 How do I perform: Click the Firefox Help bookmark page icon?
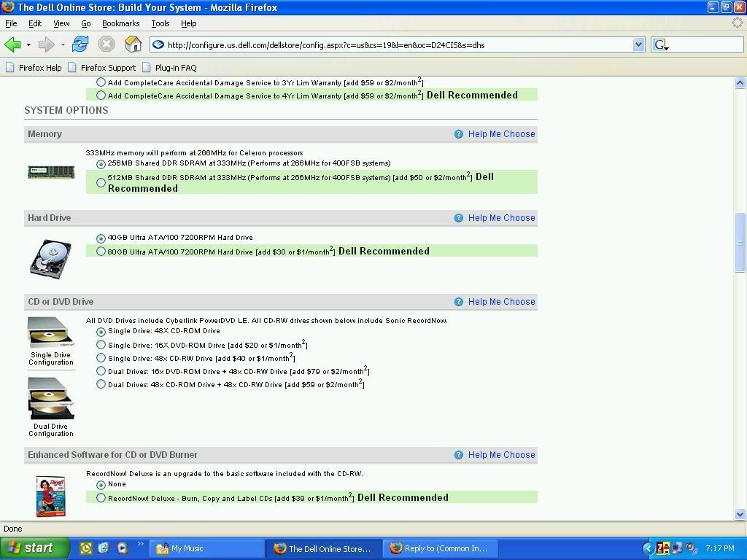(x=9, y=68)
